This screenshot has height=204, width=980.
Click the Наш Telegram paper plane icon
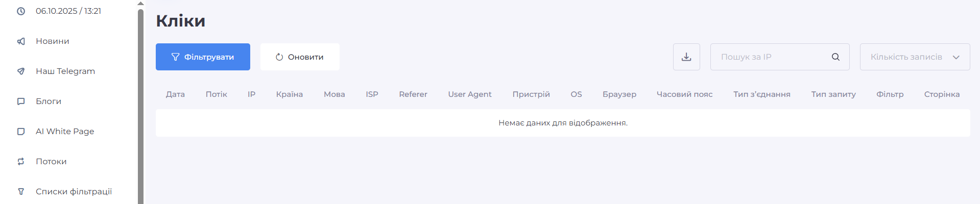(21, 71)
